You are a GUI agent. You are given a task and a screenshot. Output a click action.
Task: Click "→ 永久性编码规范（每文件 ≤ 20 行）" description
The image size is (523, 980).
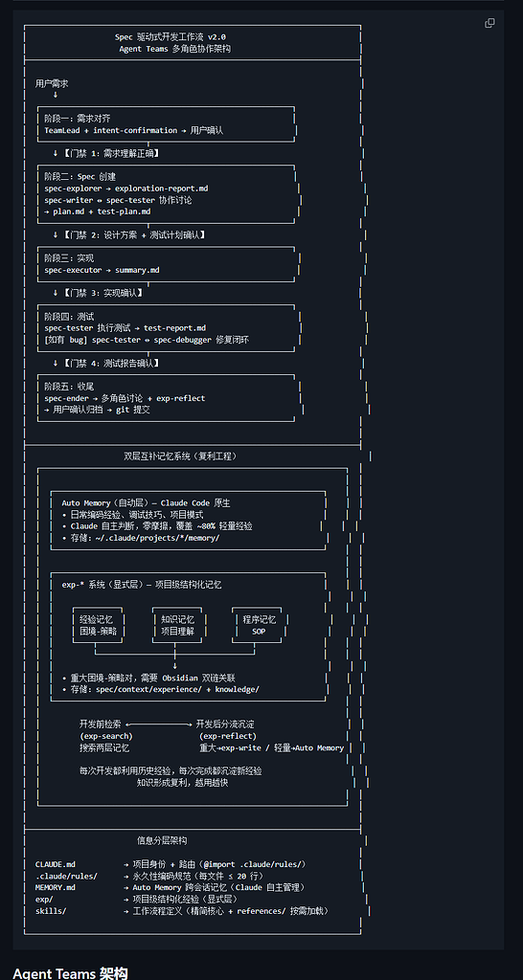tap(193, 877)
